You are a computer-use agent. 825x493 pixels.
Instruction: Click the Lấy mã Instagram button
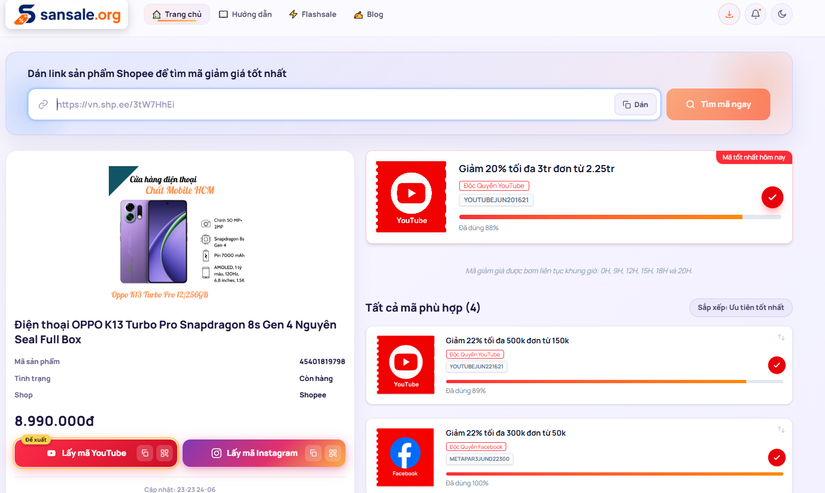pyautogui.click(x=264, y=453)
